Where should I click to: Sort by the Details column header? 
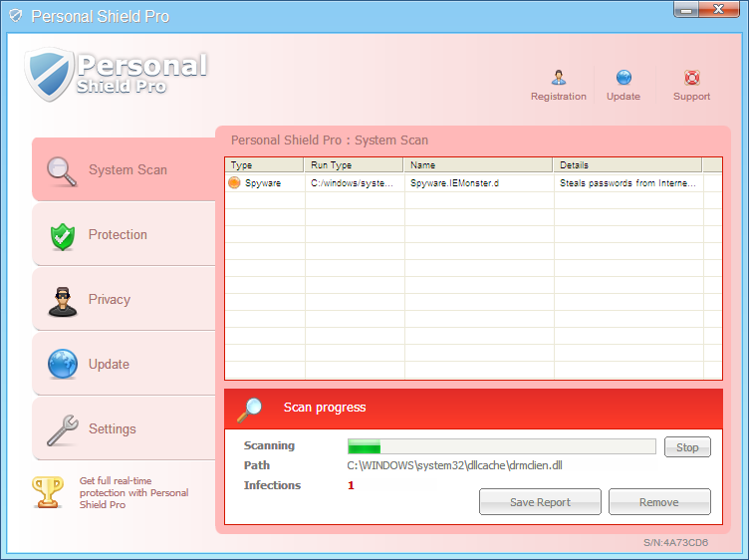coord(627,164)
